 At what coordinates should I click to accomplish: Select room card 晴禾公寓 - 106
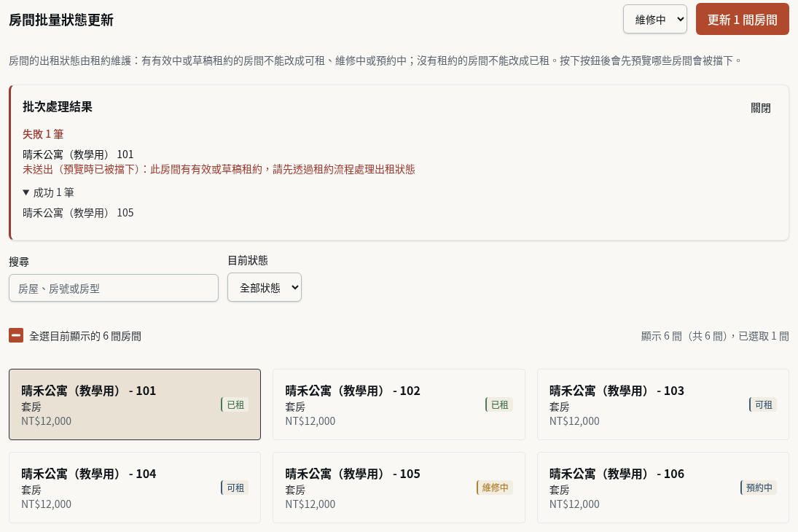pyautogui.click(x=662, y=488)
